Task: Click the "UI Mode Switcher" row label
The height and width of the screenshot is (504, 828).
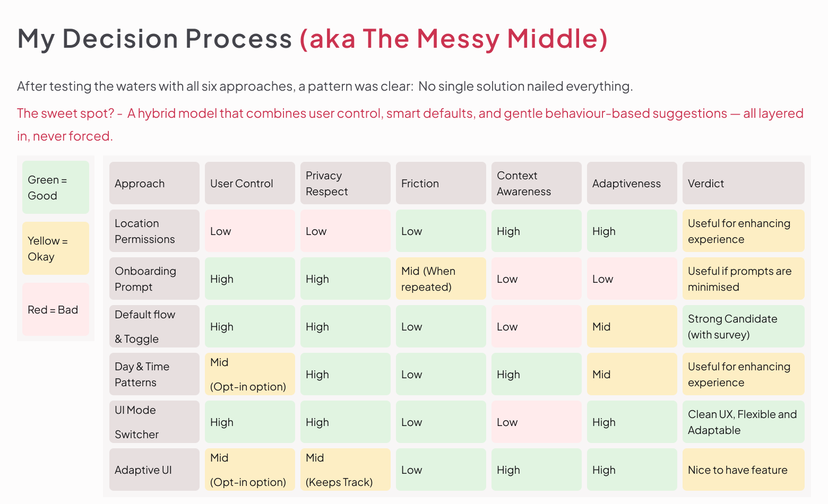Action: point(154,422)
